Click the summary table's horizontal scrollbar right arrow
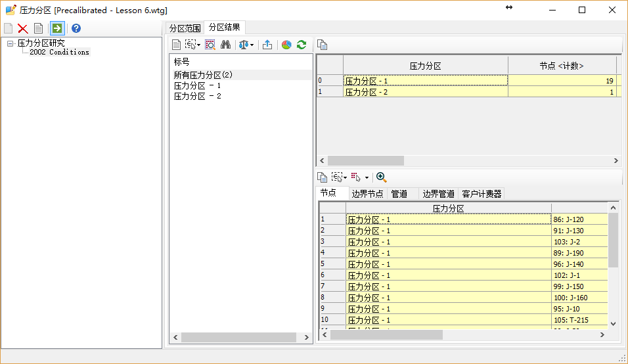The height and width of the screenshot is (364, 628). pyautogui.click(x=616, y=160)
